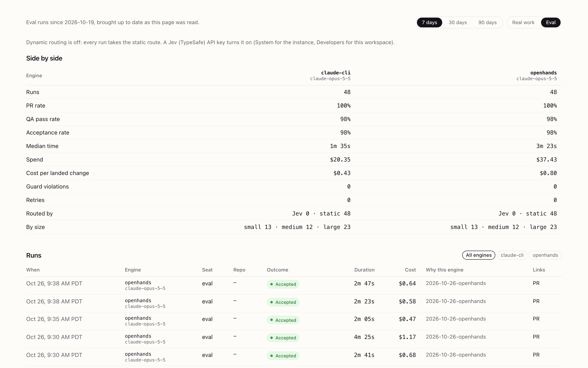The height and width of the screenshot is (368, 588).
Task: Click the When column header
Action: [33, 270]
